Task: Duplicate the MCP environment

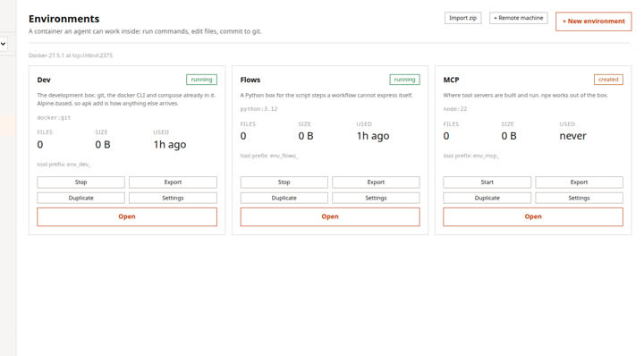Action: tap(487, 198)
